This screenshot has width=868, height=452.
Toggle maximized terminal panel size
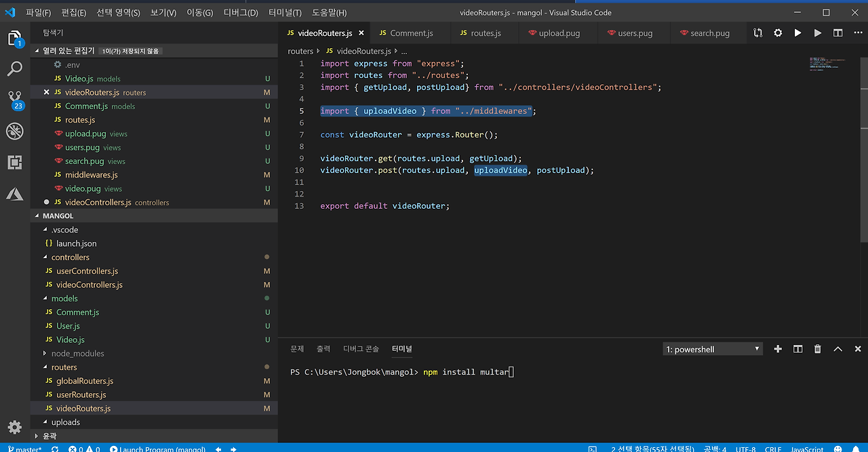tap(838, 349)
